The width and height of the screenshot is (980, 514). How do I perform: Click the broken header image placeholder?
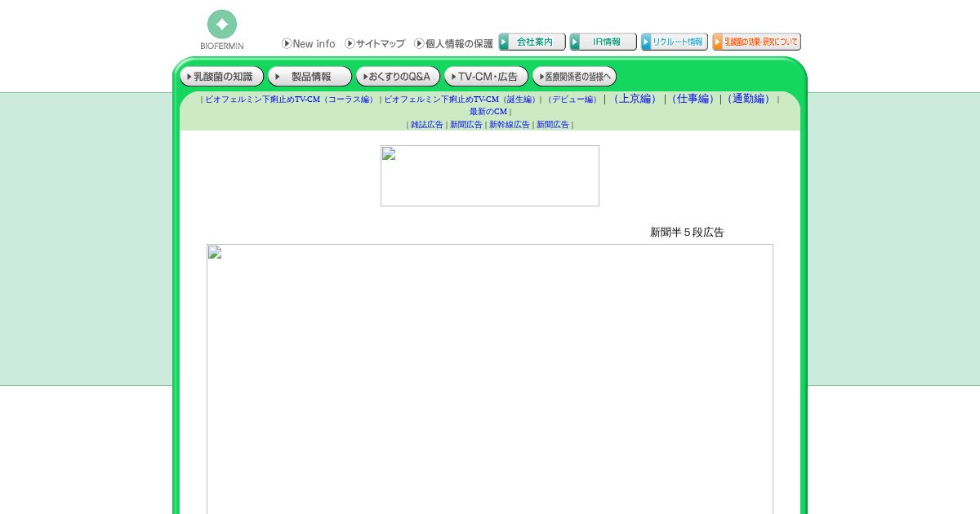pyautogui.click(x=490, y=175)
